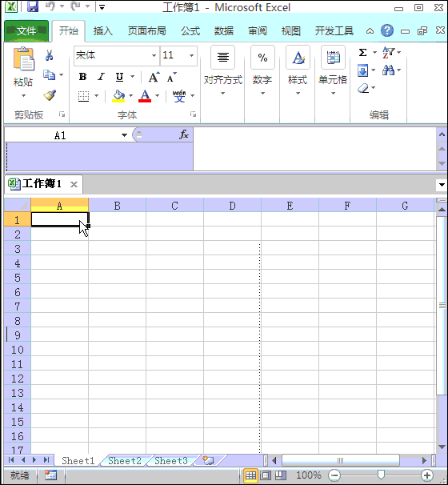448x485 pixels.
Task: Switch to Normal view in status bar
Action: pyautogui.click(x=250, y=475)
